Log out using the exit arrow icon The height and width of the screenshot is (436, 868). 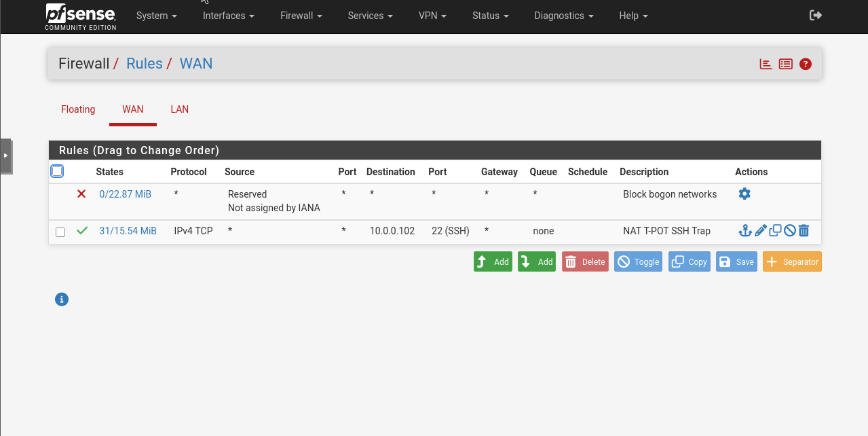pos(816,15)
